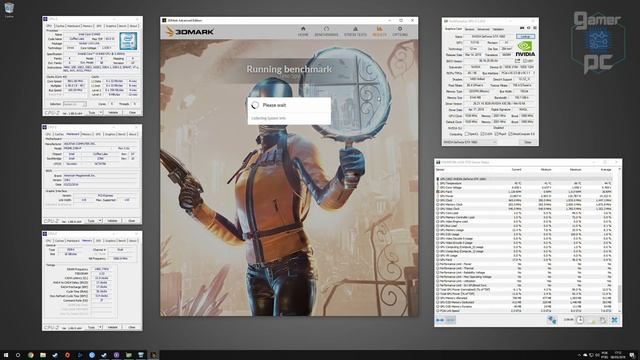The image size is (640, 360).
Task: Click HWiNFO logging sheet icon
Action: [592, 320]
